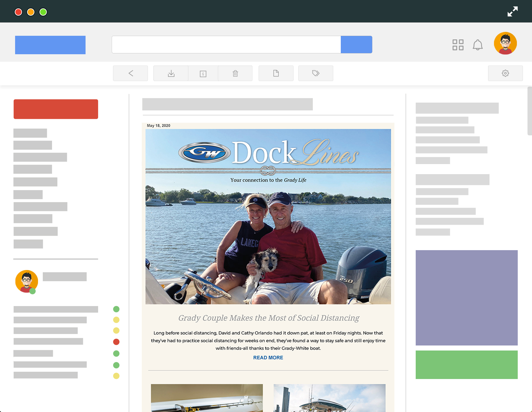The height and width of the screenshot is (412, 532).
Task: Open the info icon in toolbar
Action: click(x=203, y=73)
